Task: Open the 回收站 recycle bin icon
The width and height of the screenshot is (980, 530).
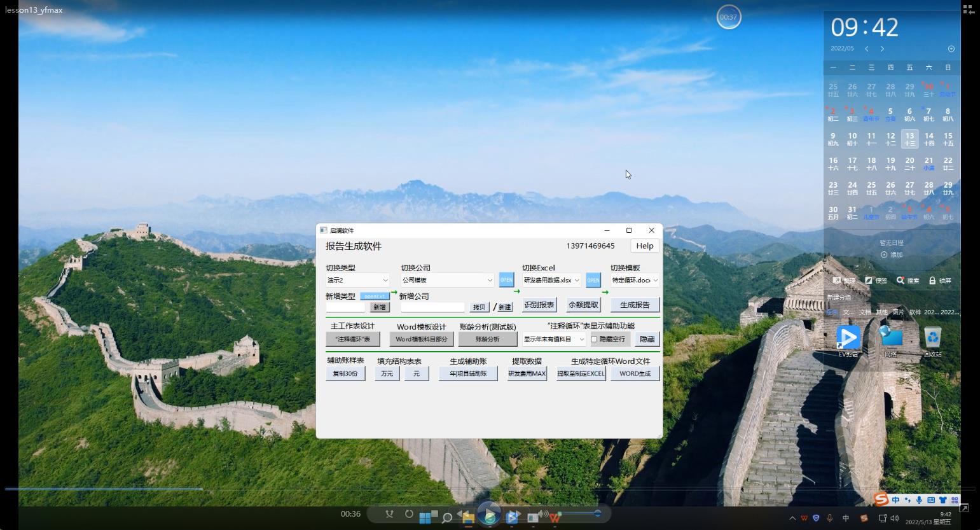Action: coord(932,338)
